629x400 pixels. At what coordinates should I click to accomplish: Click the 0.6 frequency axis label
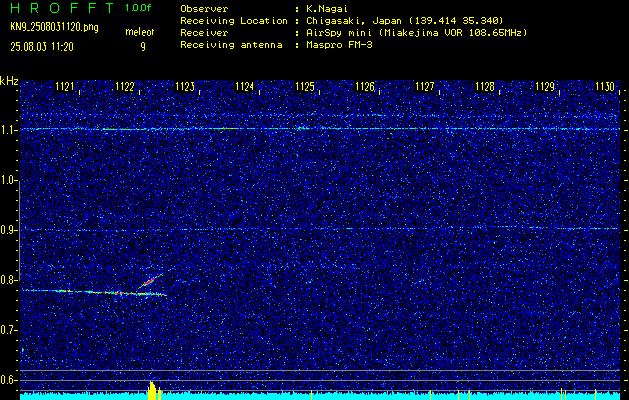(9, 380)
